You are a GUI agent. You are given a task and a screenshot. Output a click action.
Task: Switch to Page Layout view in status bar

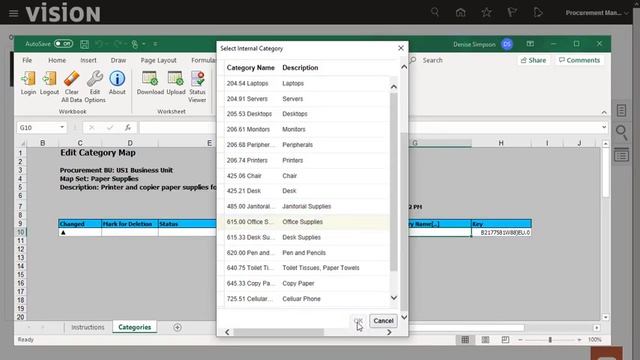(485, 340)
